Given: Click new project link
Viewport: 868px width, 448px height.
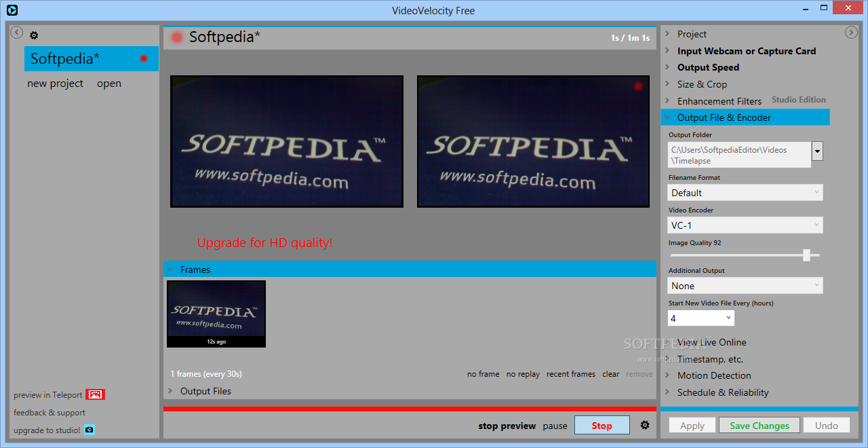Looking at the screenshot, I should 55,83.
